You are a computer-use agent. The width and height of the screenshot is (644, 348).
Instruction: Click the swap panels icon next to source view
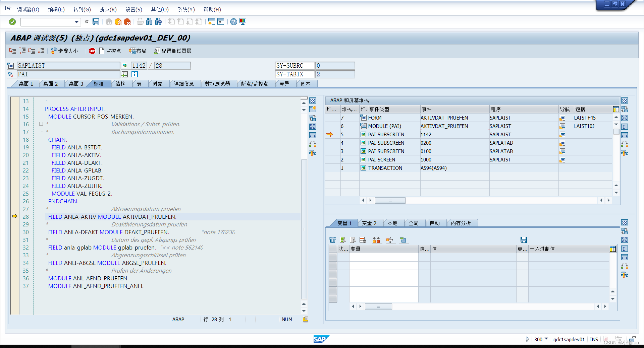(313, 118)
